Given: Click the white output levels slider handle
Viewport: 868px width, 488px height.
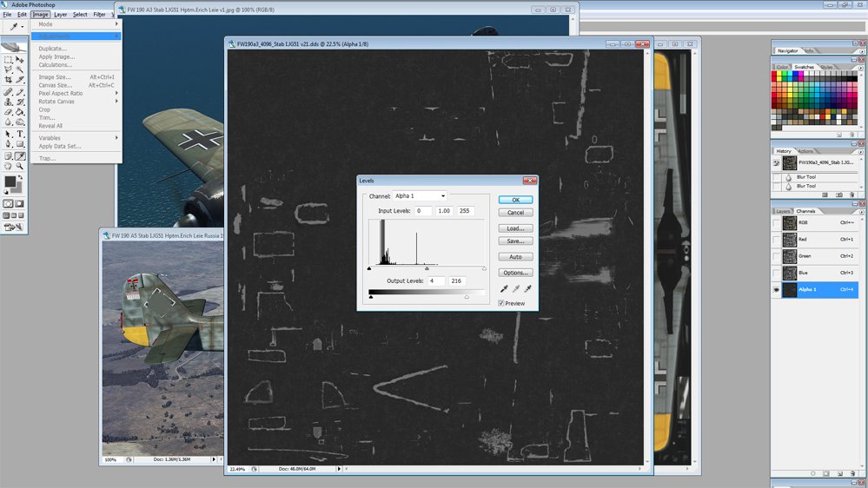Looking at the screenshot, I should click(x=467, y=296).
